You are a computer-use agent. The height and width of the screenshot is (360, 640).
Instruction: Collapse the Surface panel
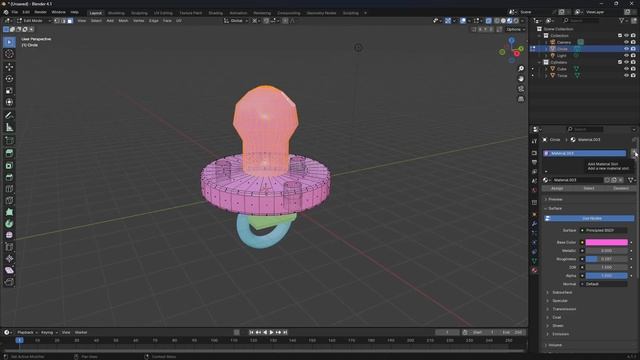pyautogui.click(x=555, y=209)
